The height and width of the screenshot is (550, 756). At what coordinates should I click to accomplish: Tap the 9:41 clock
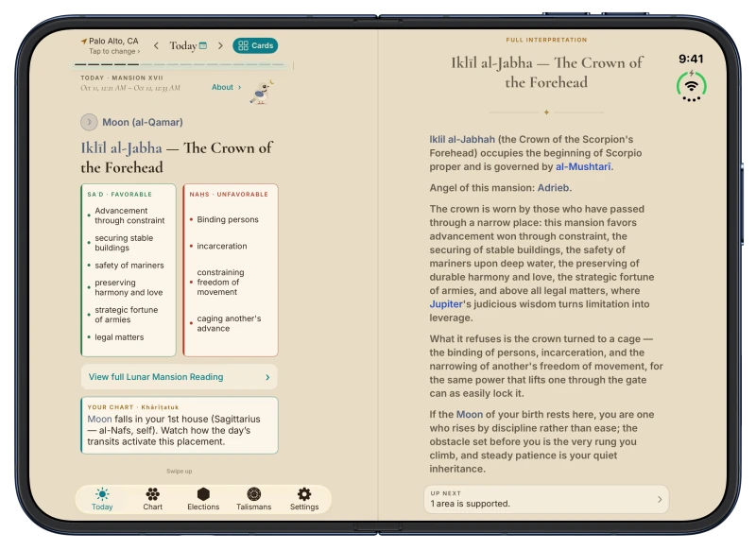pyautogui.click(x=691, y=59)
